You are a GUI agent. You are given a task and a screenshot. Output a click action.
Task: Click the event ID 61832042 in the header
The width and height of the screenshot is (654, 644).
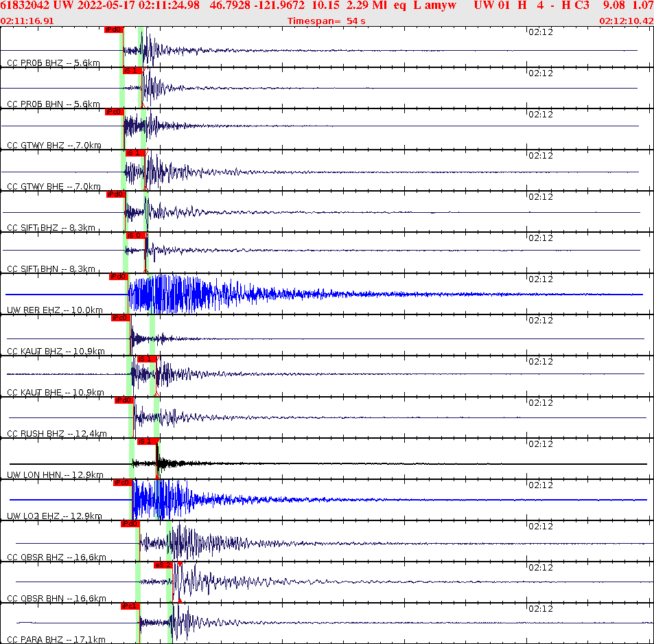[24, 5]
